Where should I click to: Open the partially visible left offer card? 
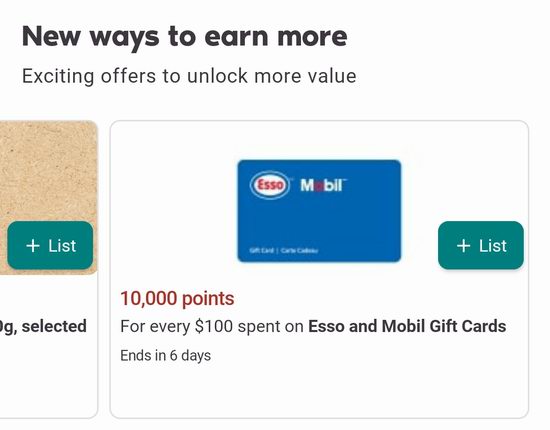(49, 269)
